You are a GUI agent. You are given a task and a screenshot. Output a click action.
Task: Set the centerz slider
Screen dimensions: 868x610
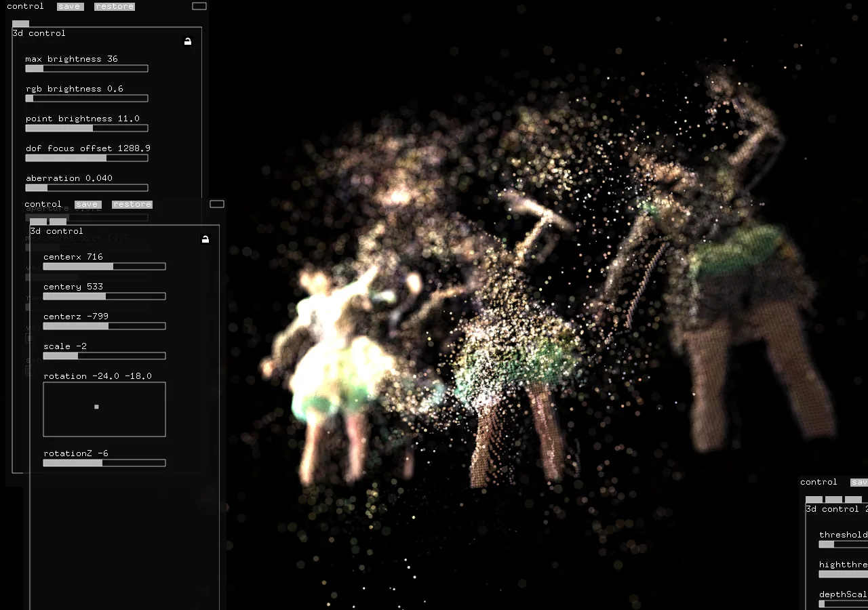coord(104,326)
